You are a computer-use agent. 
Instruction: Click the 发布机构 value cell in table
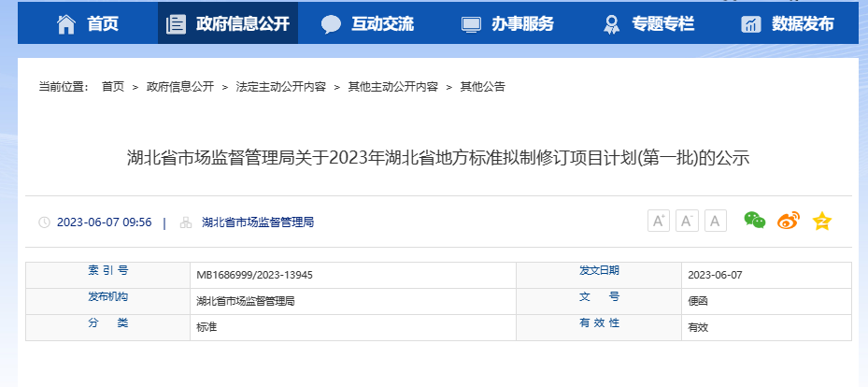pos(352,301)
